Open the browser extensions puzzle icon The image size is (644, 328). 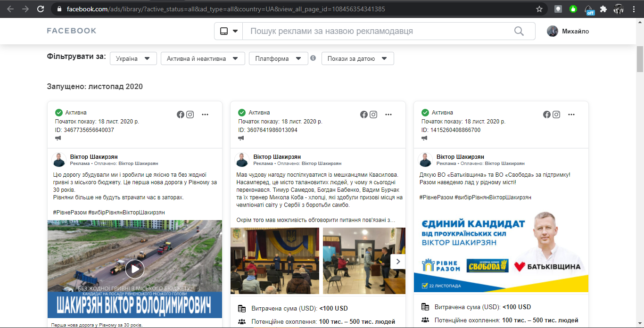[603, 9]
